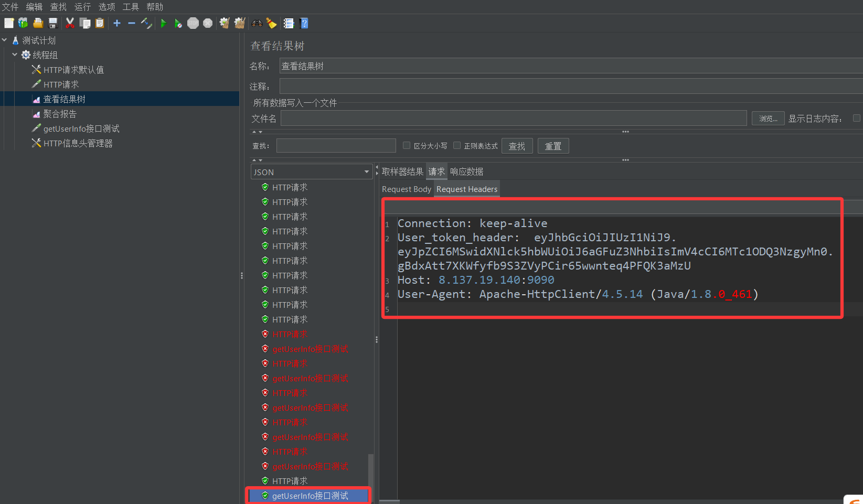
Task: Click the Clear results broom icon
Action: [225, 23]
